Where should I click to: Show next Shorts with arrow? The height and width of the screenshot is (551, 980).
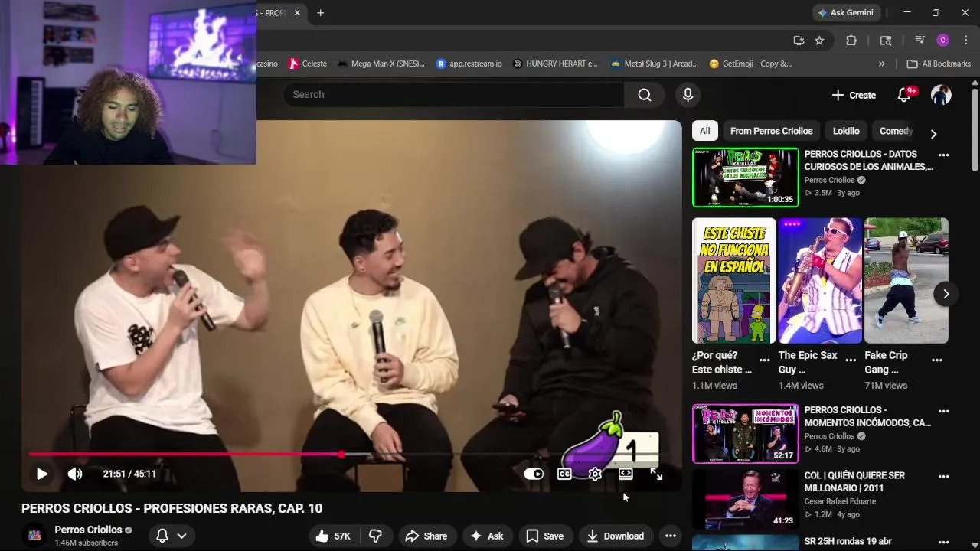[x=946, y=294]
